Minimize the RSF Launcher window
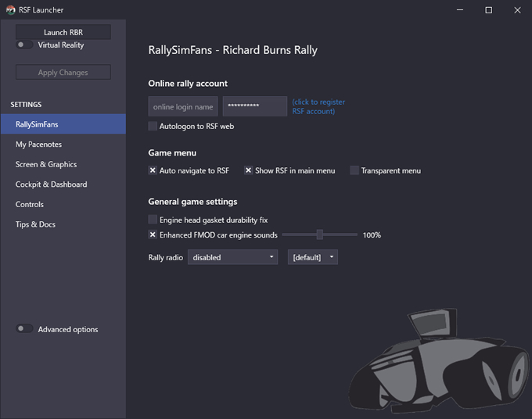Image resolution: width=532 pixels, height=419 pixels. click(x=460, y=10)
